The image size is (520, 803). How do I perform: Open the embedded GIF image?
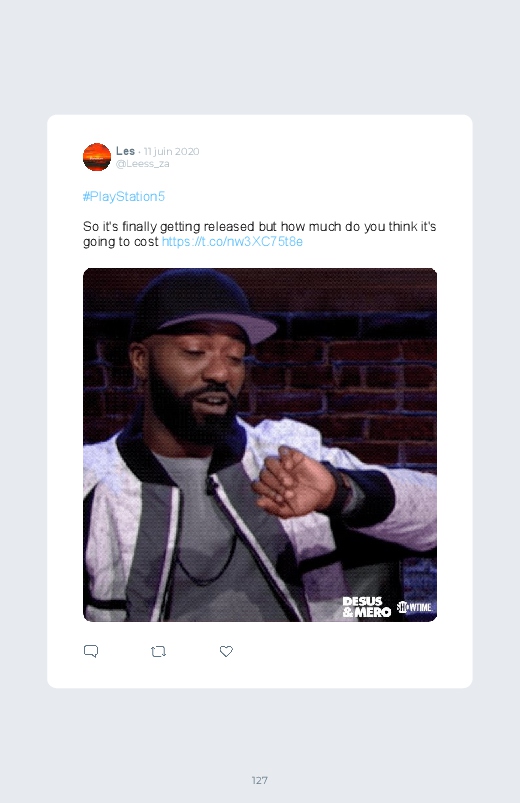[x=260, y=445]
